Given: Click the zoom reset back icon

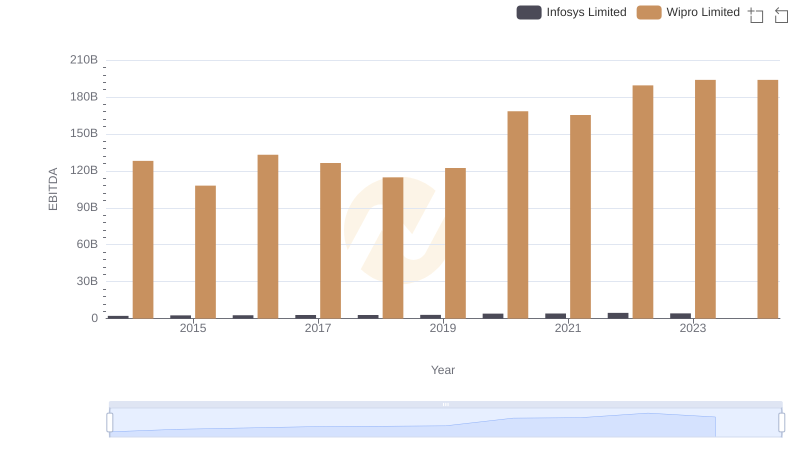Looking at the screenshot, I should [x=781, y=15].
